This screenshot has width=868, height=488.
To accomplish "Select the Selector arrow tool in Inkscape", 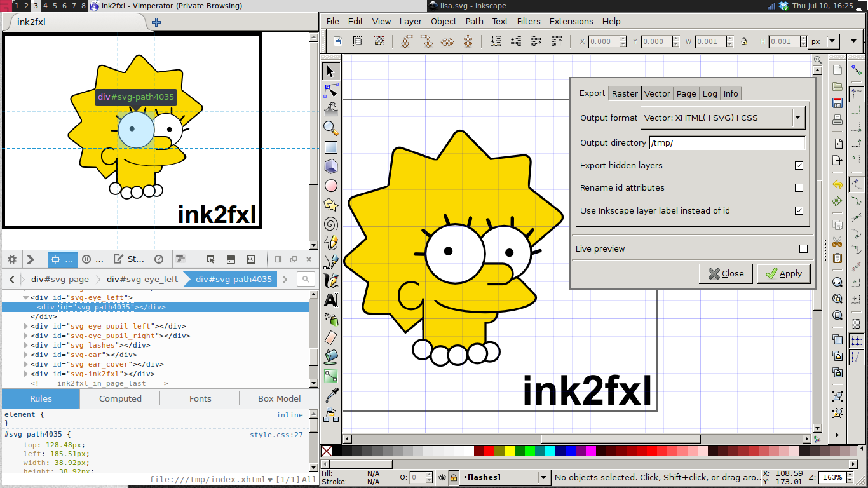I will point(330,71).
